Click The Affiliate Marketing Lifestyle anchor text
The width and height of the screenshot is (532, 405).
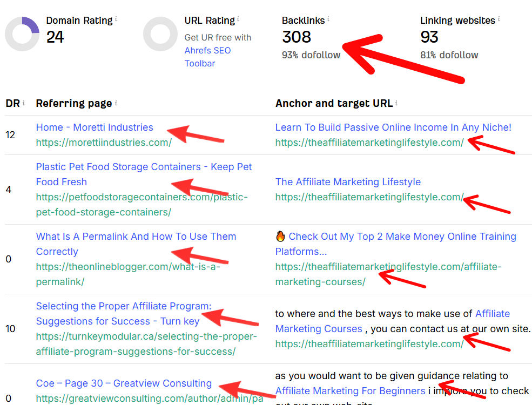(348, 182)
